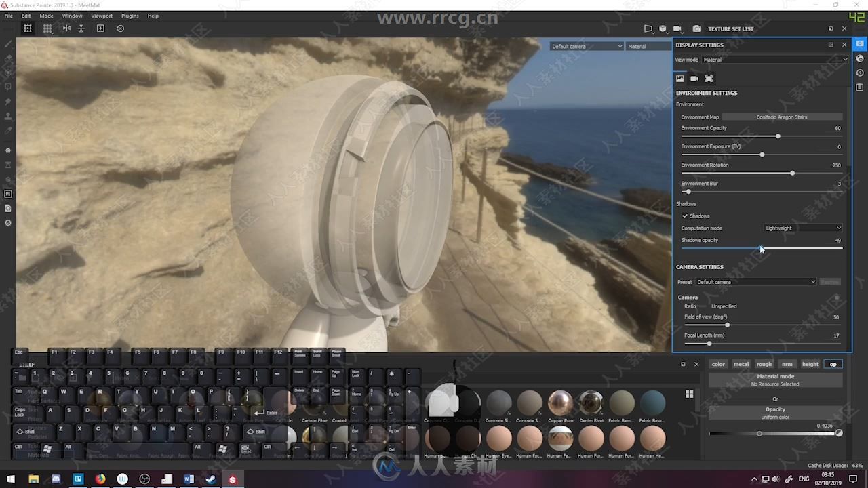Click the circular reset transform icon in toolbar

120,28
